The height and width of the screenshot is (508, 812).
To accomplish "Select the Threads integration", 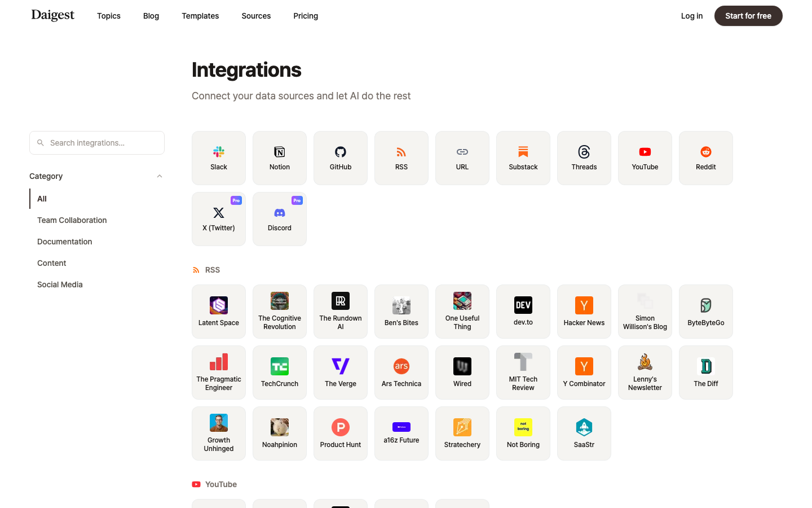I will [584, 158].
